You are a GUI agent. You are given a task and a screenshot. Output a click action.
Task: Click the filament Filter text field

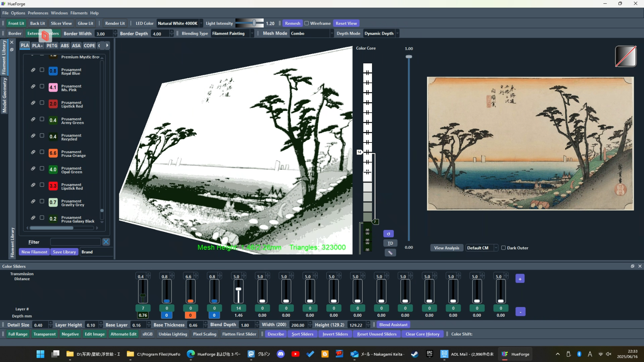coord(75,242)
